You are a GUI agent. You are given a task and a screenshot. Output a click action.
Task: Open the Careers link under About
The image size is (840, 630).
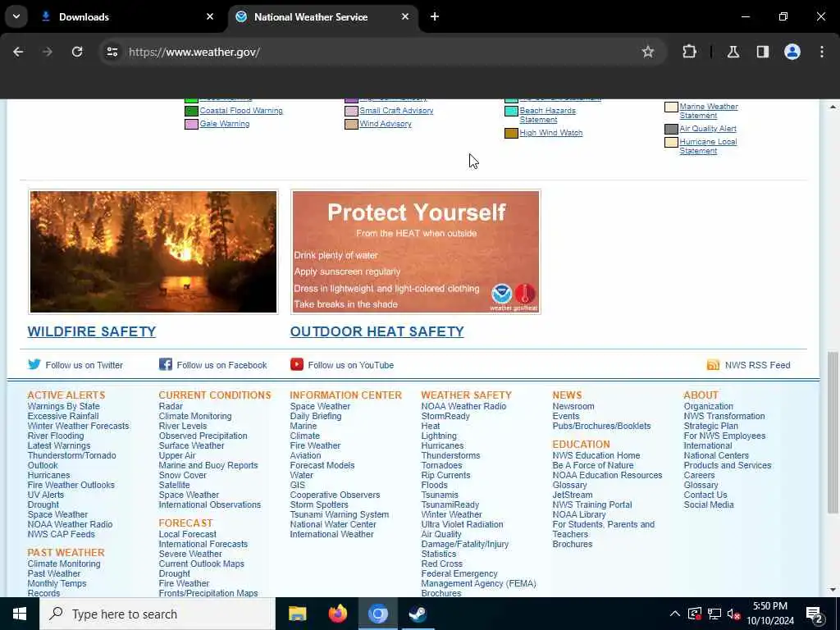pos(699,475)
